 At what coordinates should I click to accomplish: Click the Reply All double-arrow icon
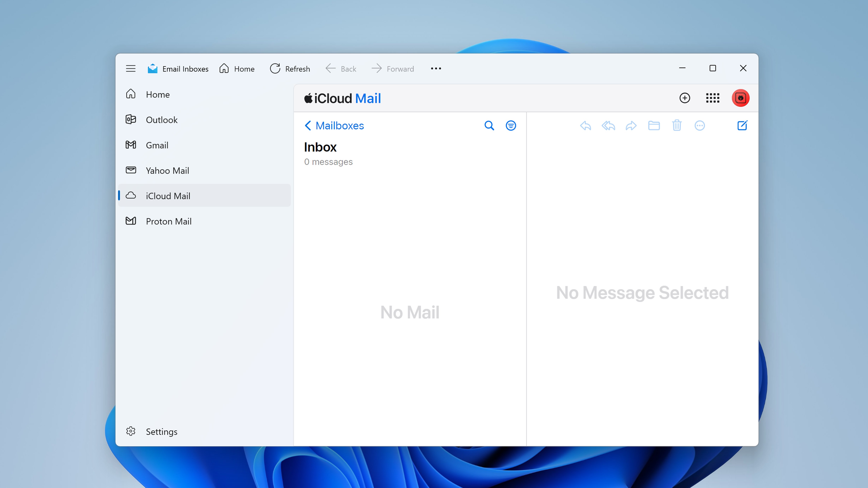click(608, 126)
